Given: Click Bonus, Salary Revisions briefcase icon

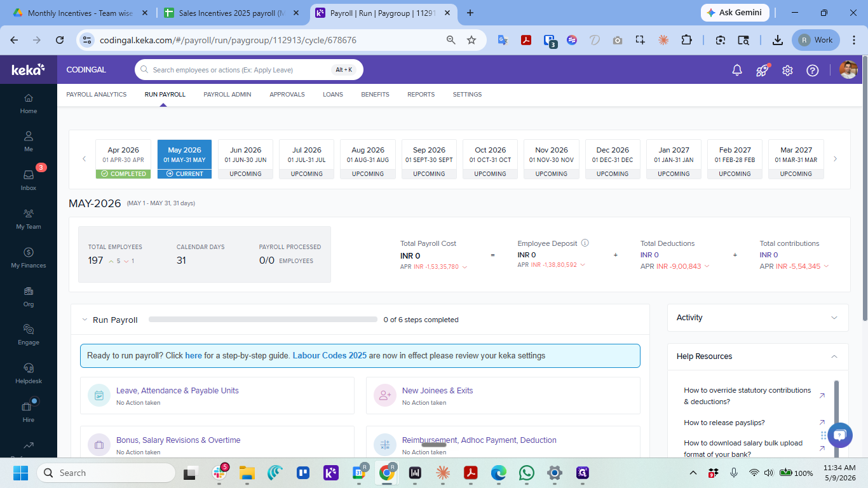Looking at the screenshot, I should [x=99, y=445].
